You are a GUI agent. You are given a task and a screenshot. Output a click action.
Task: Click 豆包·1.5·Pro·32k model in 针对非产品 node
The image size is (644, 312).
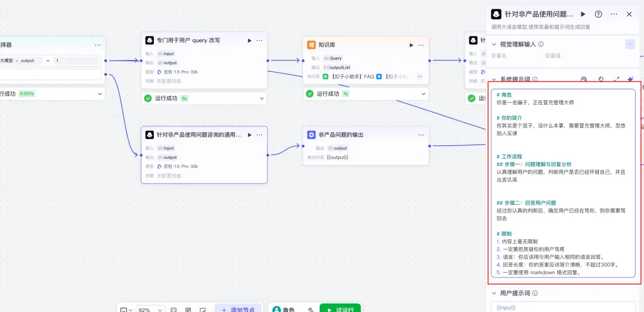[x=178, y=167]
